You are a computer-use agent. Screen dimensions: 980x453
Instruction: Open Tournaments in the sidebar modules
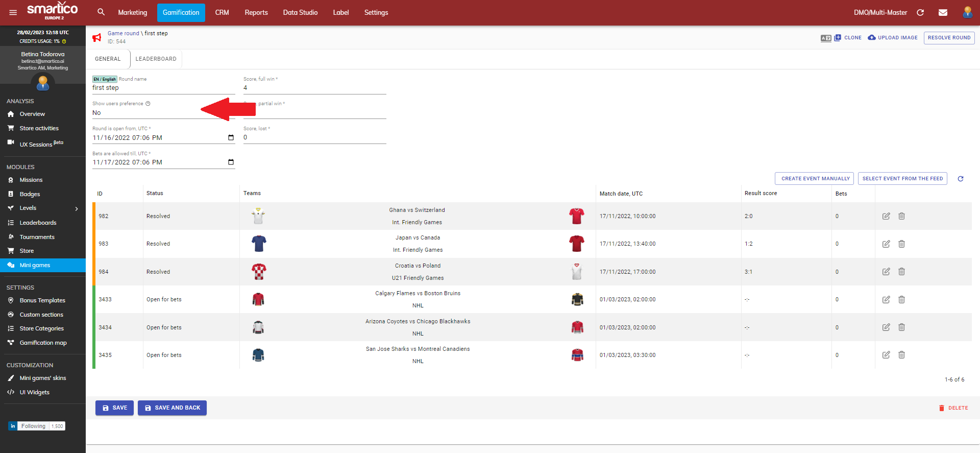tap(37, 237)
